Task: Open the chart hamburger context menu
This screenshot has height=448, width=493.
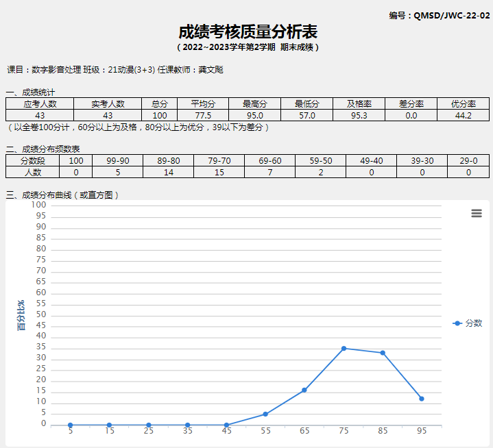Action: [477, 213]
